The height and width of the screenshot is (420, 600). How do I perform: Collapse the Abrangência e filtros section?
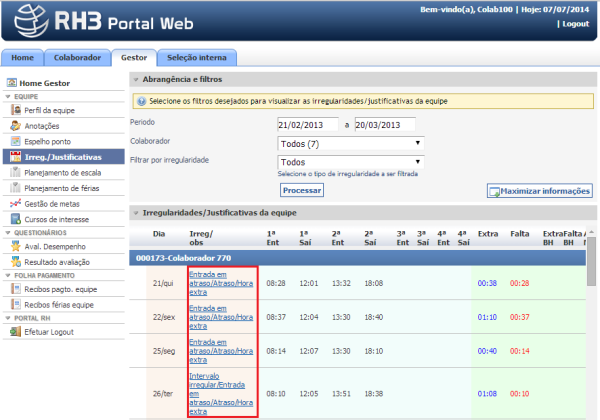(137, 79)
